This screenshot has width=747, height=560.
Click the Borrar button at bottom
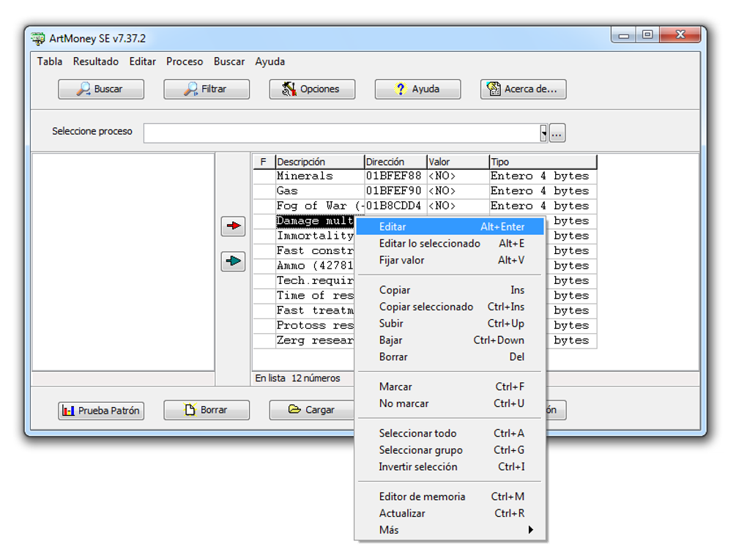(207, 410)
